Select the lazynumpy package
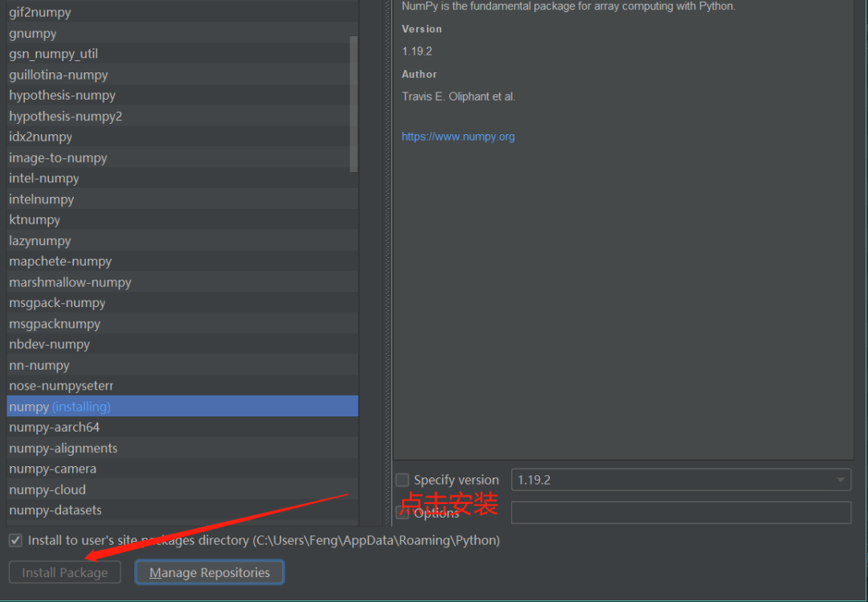 pyautogui.click(x=182, y=240)
